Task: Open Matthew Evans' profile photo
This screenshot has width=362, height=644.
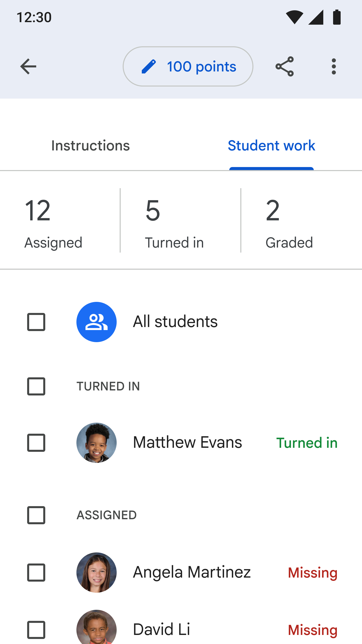Action: coord(97,443)
